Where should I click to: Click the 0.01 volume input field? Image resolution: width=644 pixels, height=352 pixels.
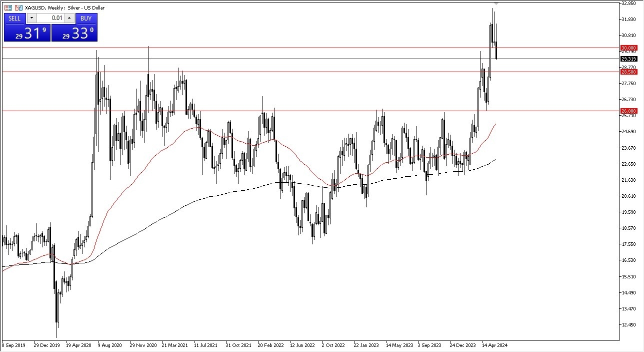[50, 19]
